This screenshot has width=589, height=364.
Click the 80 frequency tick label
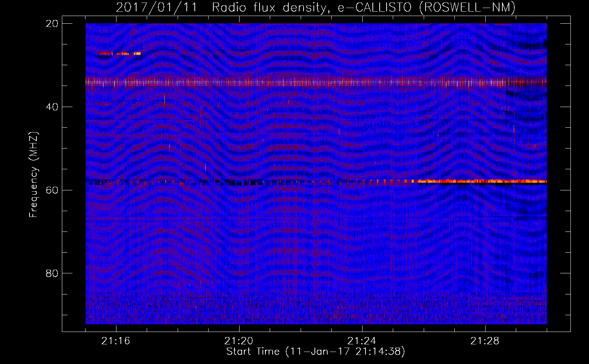(x=52, y=273)
